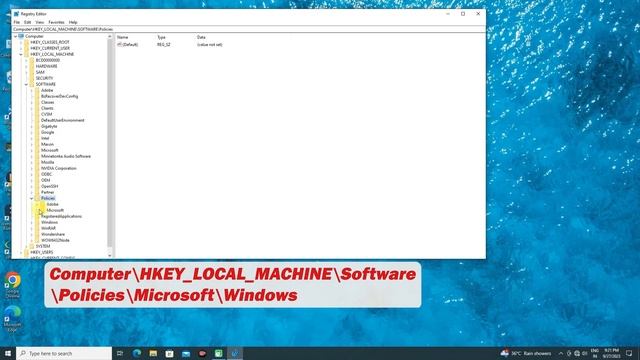The height and width of the screenshot is (360, 640).
Task: Select the OpenSSH key
Action: coord(49,186)
